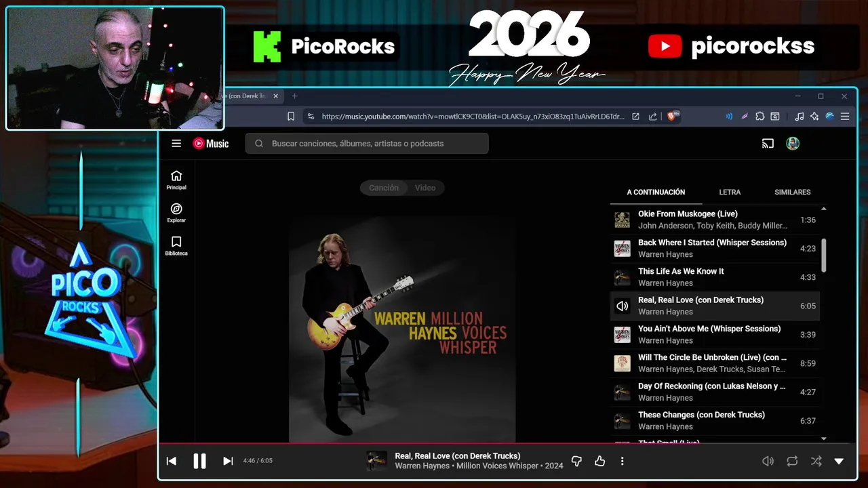Open the account avatar menu
This screenshot has height=488, width=868.
coord(793,144)
